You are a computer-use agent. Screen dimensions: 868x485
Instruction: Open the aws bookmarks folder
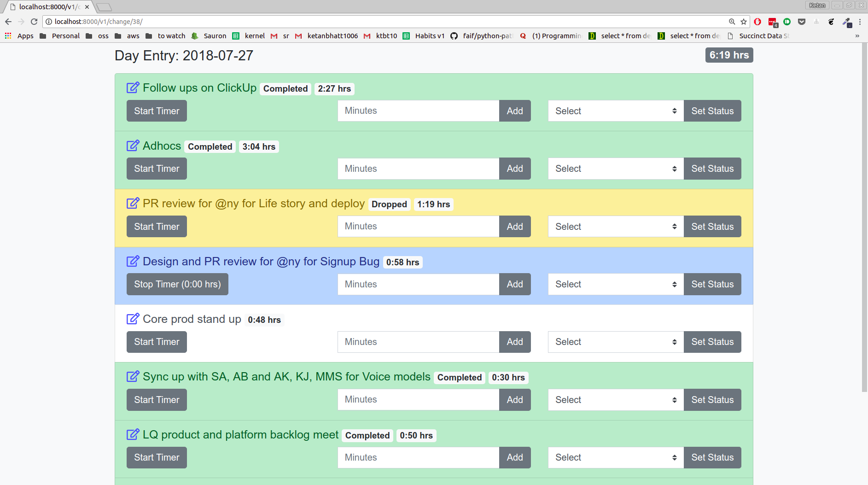(x=127, y=36)
